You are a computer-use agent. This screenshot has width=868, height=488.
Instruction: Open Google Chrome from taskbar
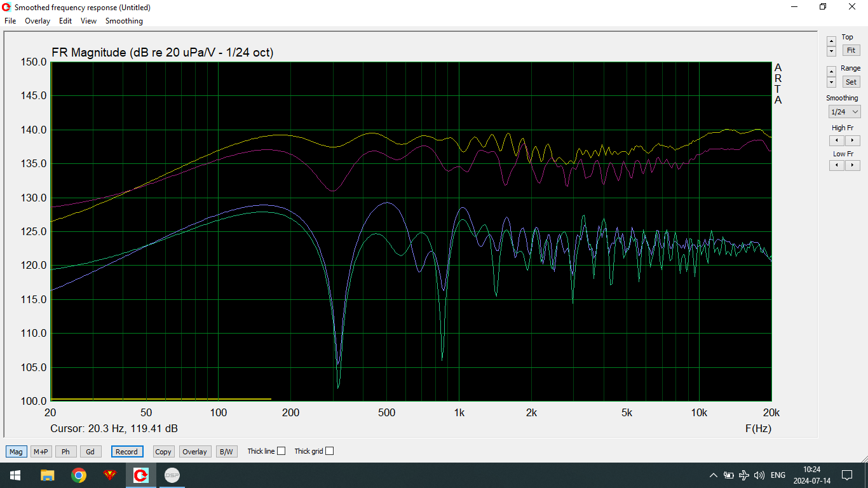coord(79,475)
